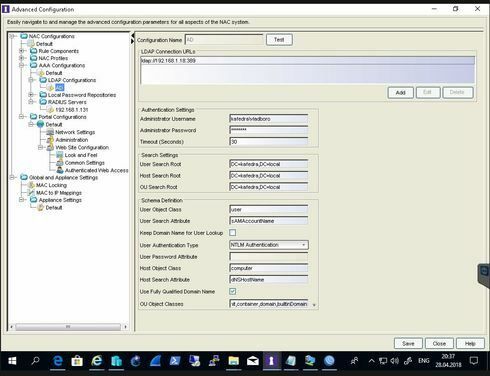Click the Authenticated Web Access icon
This screenshot has height=376, width=490.
[60, 170]
